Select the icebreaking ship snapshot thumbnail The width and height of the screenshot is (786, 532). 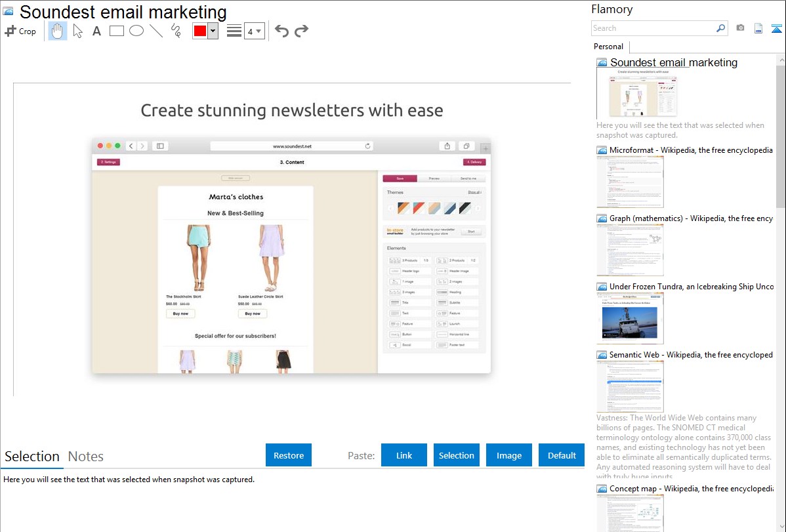tap(630, 318)
